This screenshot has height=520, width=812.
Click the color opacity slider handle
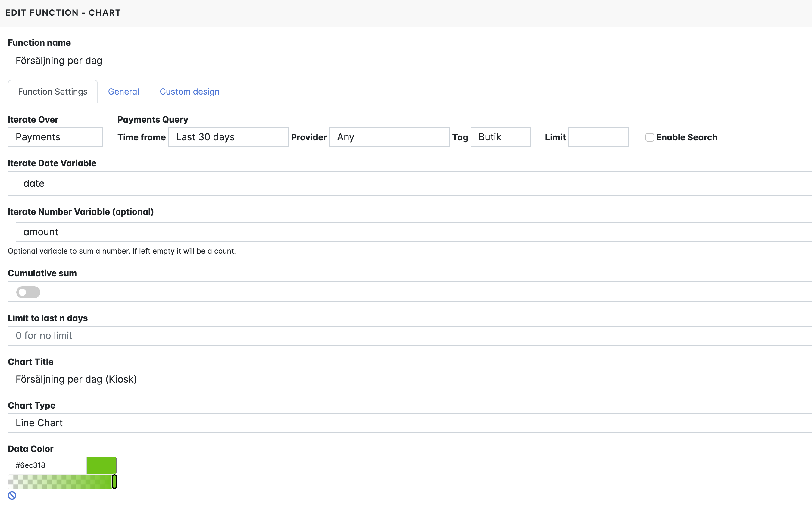114,481
